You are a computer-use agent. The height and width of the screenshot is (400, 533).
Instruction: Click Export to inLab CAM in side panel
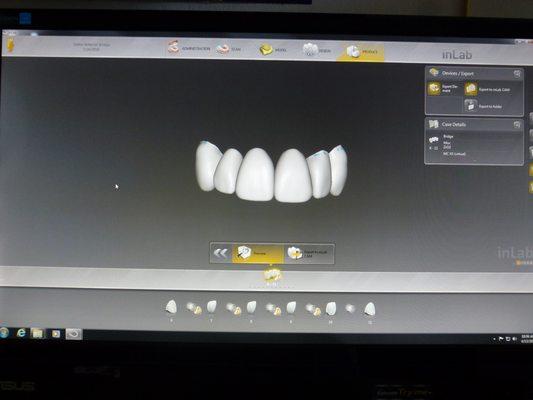pos(487,89)
